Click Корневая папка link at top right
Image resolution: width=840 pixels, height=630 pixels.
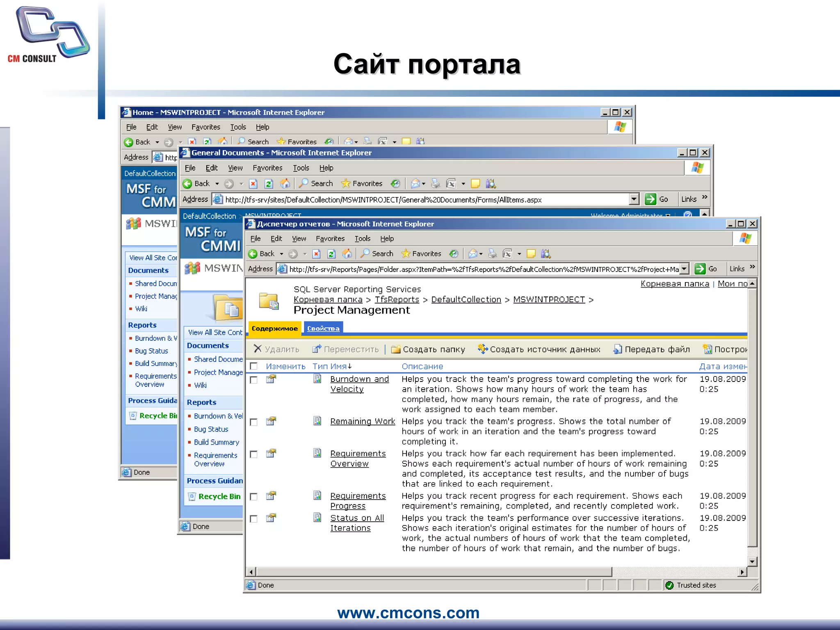675,283
